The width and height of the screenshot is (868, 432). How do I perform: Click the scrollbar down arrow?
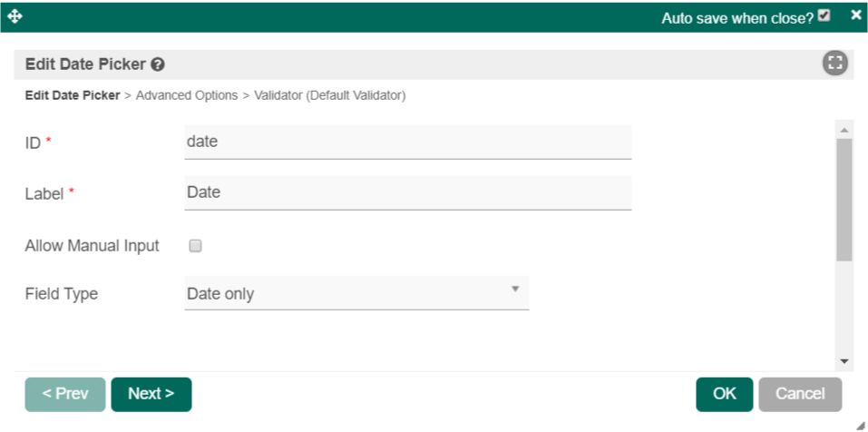point(844,361)
